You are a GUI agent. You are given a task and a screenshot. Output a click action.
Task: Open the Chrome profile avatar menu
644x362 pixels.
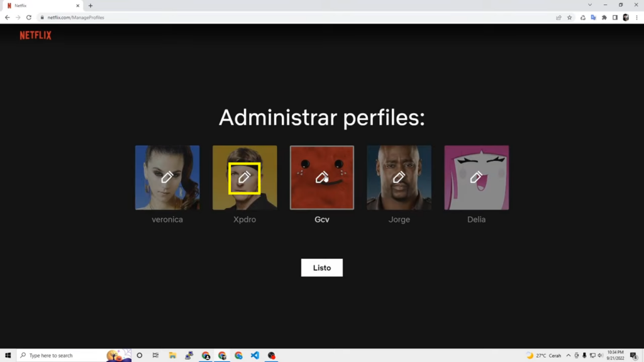point(626,18)
